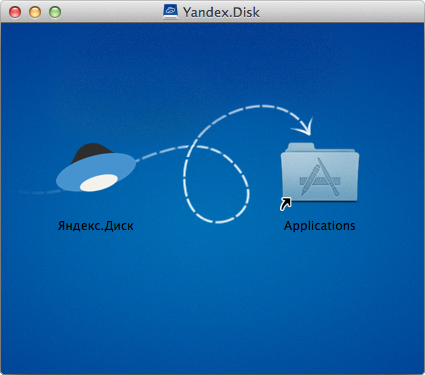
Task: Click the "Яндекс.Диск" label text
Action: (x=96, y=226)
